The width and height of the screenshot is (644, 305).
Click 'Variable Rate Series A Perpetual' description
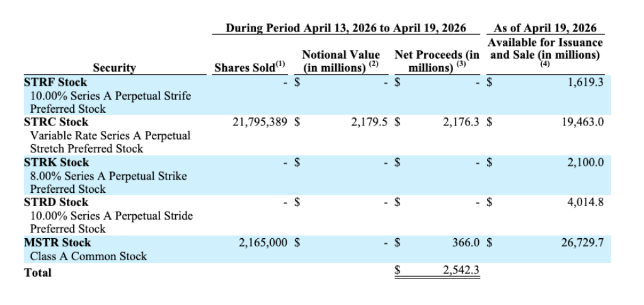[110, 135]
